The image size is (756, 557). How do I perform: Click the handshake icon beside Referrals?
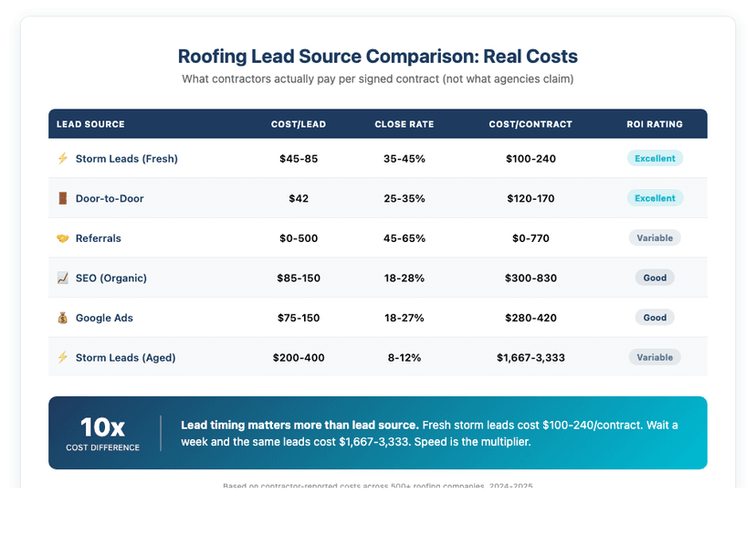point(63,238)
